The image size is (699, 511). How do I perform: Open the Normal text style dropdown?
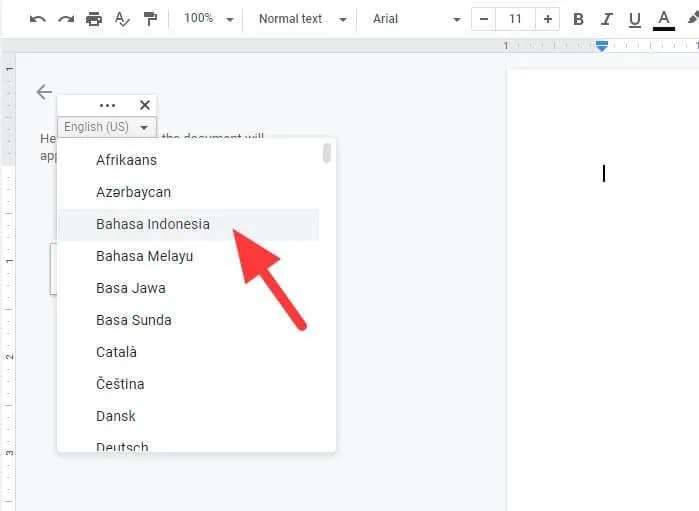tap(303, 19)
